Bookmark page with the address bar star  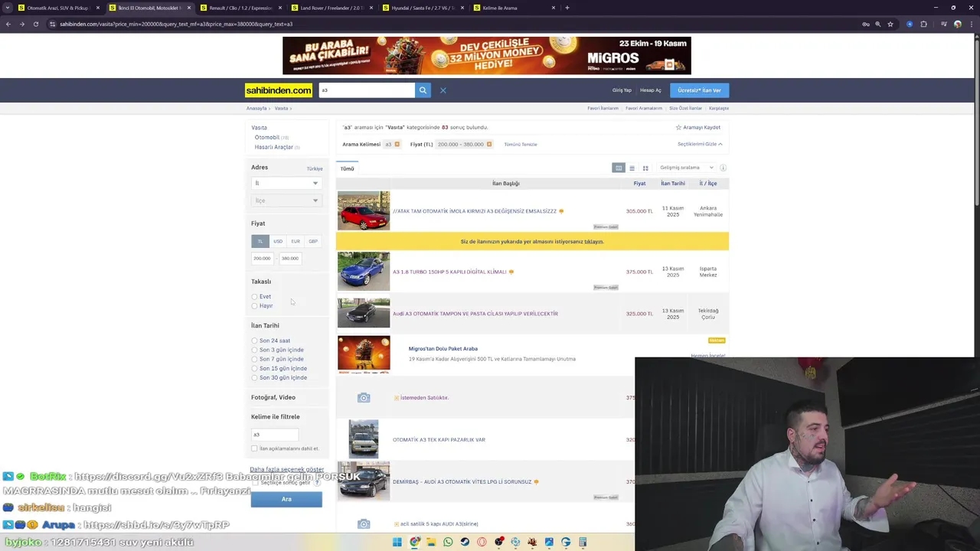[x=890, y=24]
